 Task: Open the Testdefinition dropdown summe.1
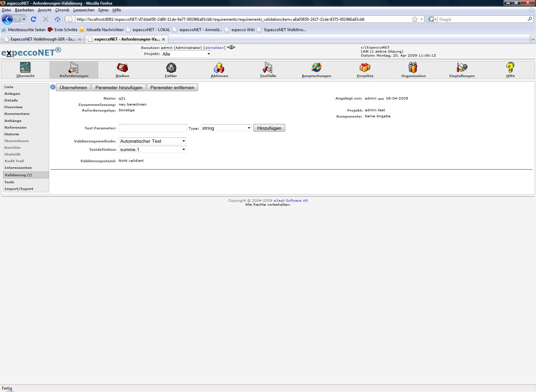152,149
